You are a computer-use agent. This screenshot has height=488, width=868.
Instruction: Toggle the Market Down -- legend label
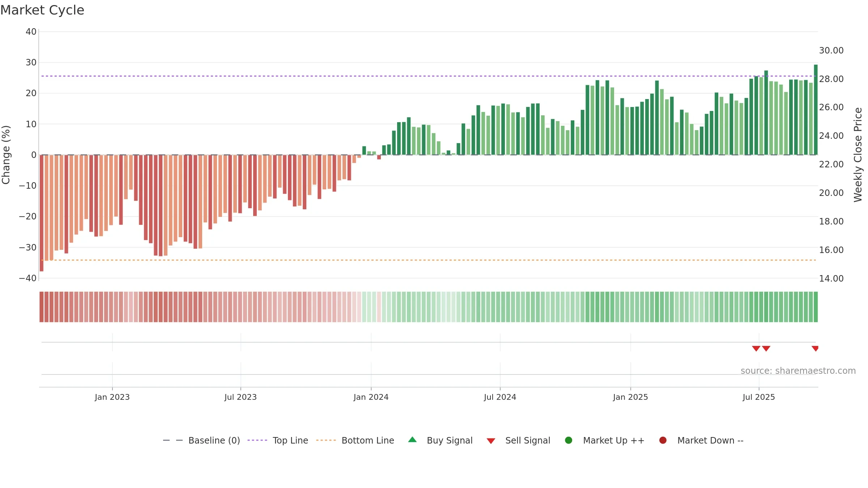pyautogui.click(x=710, y=440)
